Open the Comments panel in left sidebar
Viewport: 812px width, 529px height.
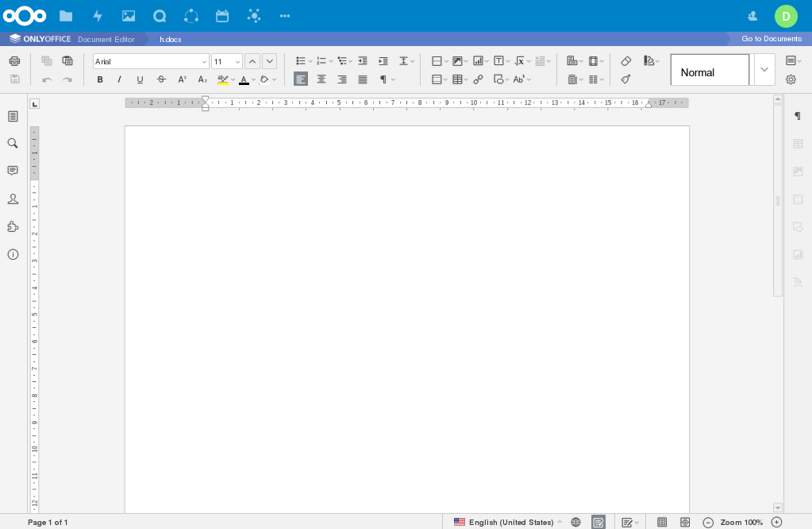[x=13, y=171]
